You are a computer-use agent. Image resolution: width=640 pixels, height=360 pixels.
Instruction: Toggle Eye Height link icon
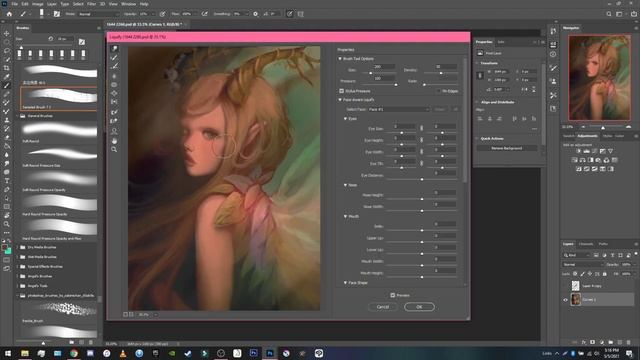(422, 140)
